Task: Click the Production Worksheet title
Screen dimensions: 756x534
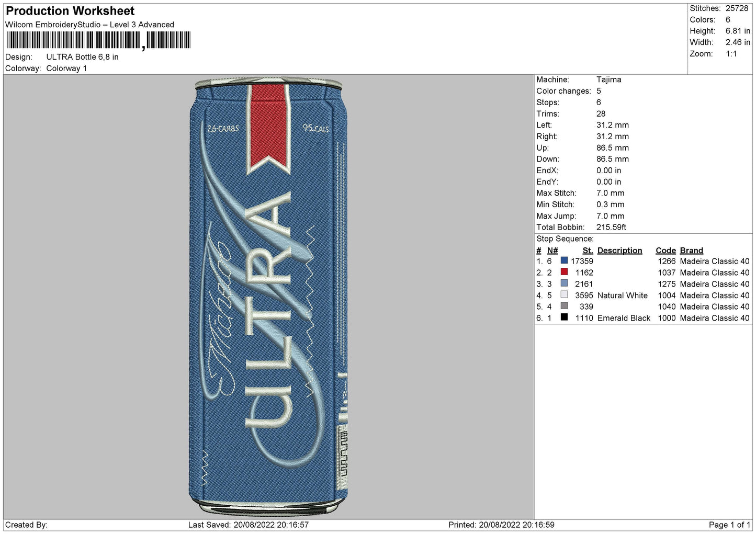Action: tap(70, 11)
